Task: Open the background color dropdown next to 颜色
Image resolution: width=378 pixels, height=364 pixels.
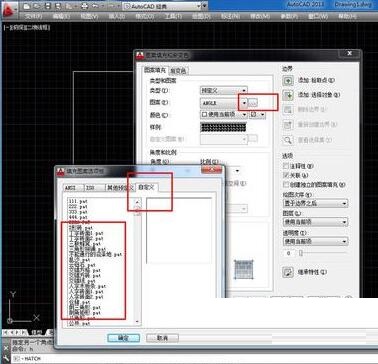Action: click(x=258, y=114)
